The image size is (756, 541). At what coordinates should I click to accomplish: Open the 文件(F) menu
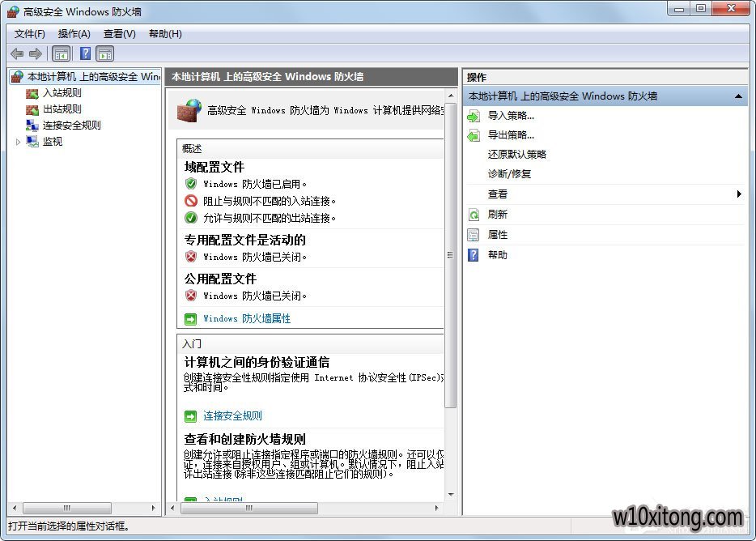click(29, 34)
